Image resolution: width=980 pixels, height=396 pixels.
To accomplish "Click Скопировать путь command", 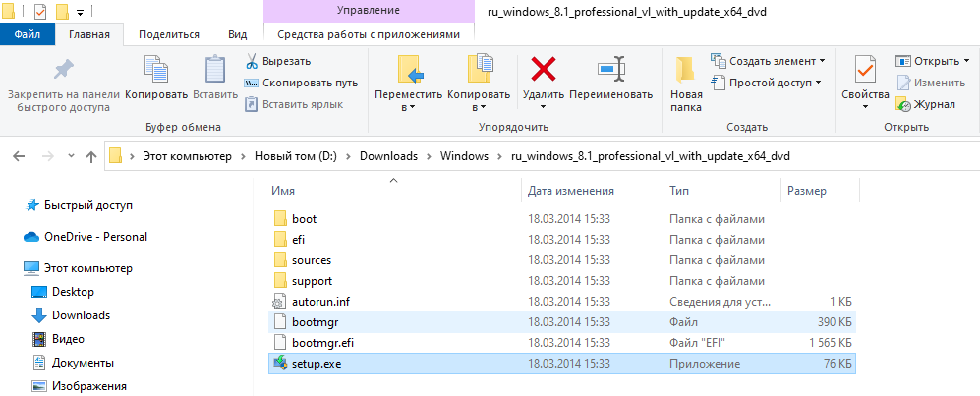I will click(301, 83).
